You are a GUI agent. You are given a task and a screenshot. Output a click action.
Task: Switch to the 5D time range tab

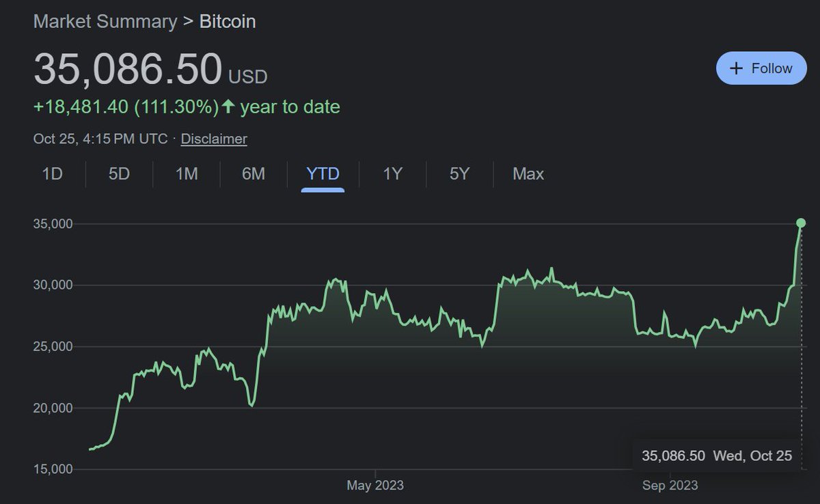119,174
